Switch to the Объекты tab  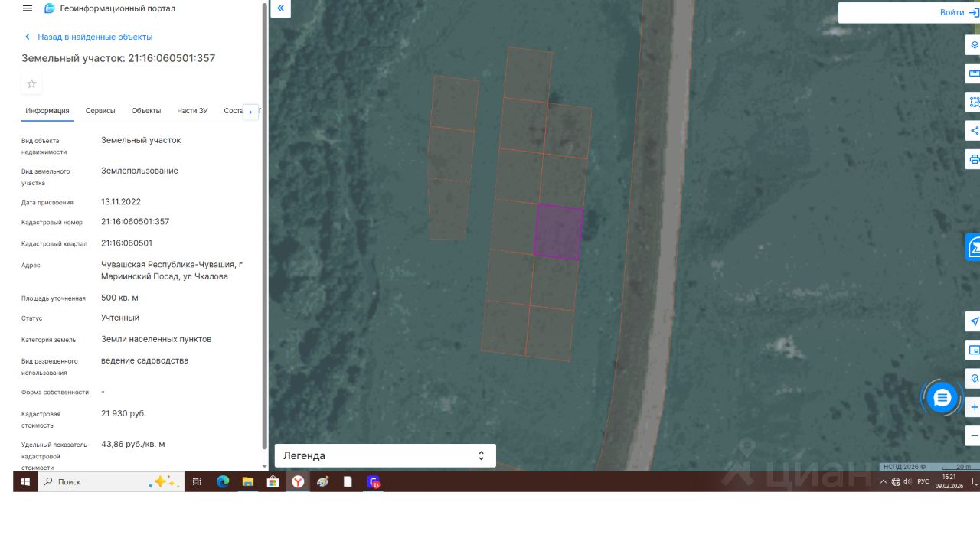[x=146, y=111]
